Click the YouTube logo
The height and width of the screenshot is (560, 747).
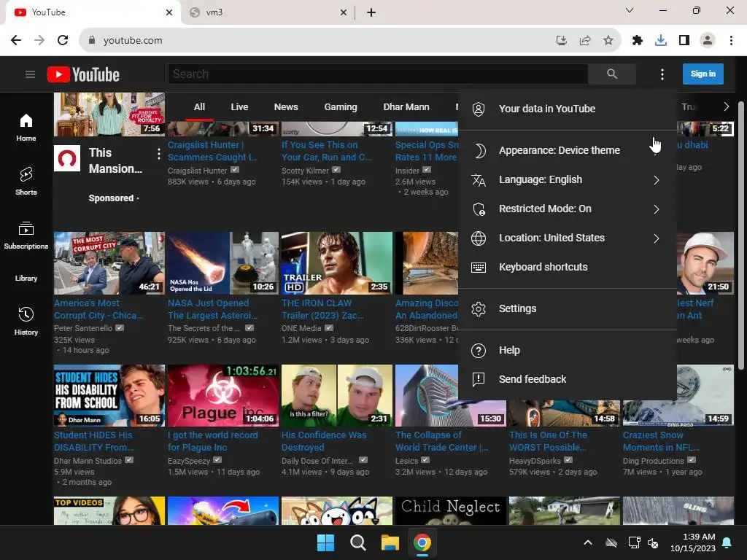point(83,75)
